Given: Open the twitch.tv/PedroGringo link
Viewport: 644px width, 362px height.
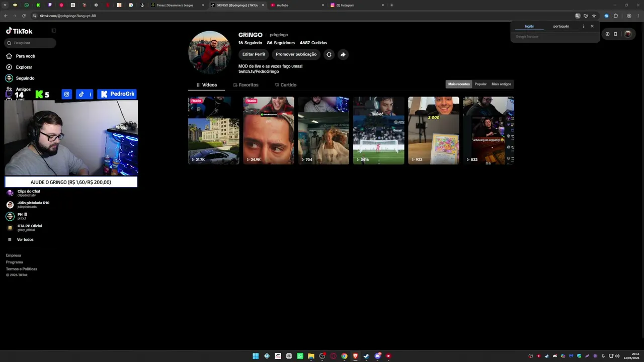Looking at the screenshot, I should click(x=259, y=72).
